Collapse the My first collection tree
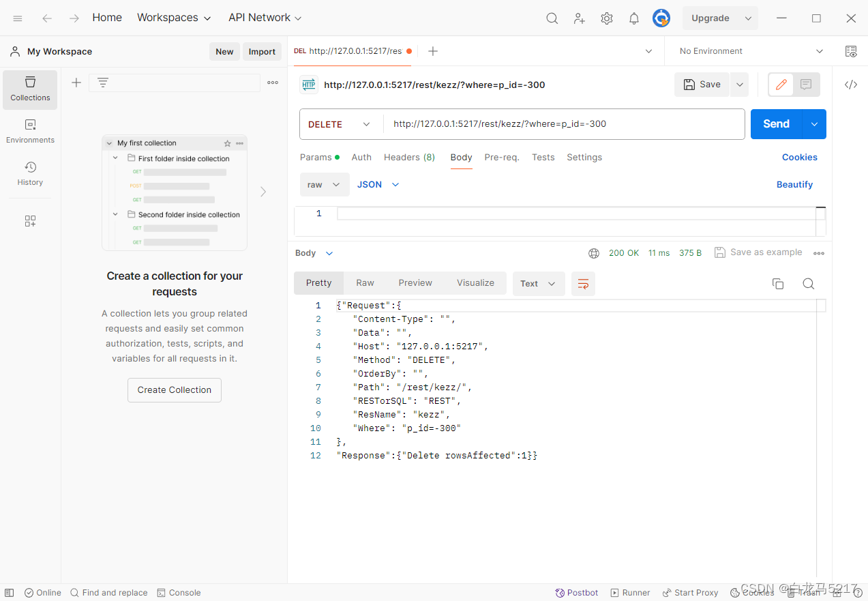This screenshot has width=868, height=601. click(110, 143)
